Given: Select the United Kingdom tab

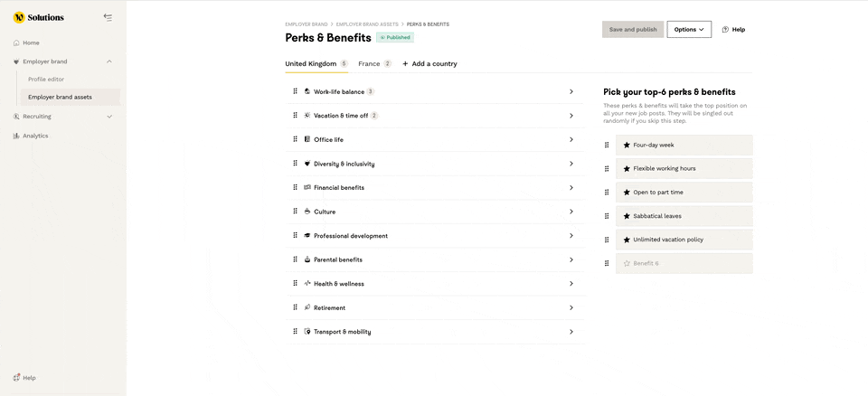Looking at the screenshot, I should click(310, 64).
